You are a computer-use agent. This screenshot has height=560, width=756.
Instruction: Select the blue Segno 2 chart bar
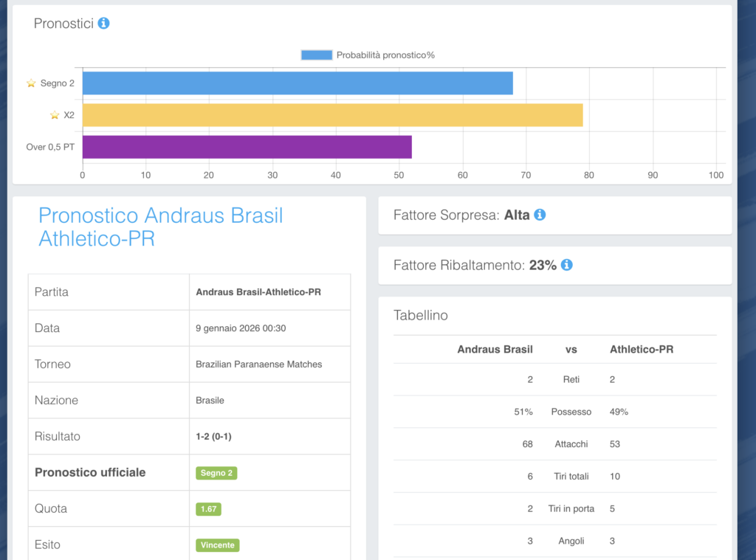coord(297,83)
